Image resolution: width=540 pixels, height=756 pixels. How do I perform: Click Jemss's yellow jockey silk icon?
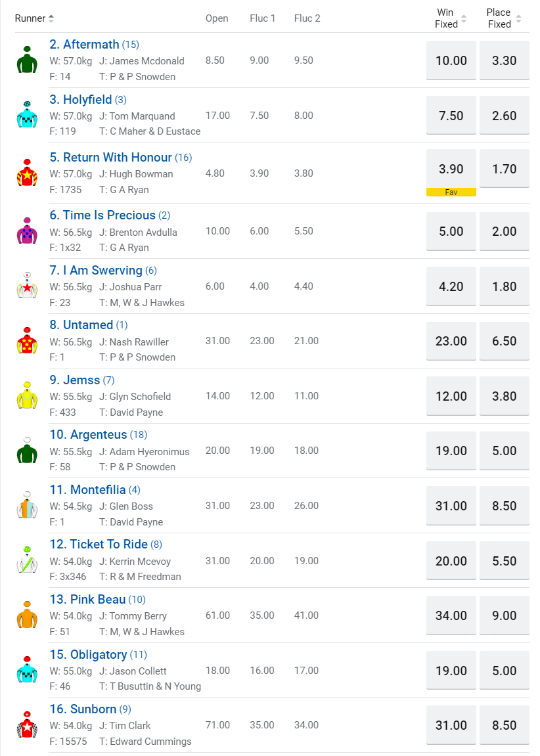point(27,395)
